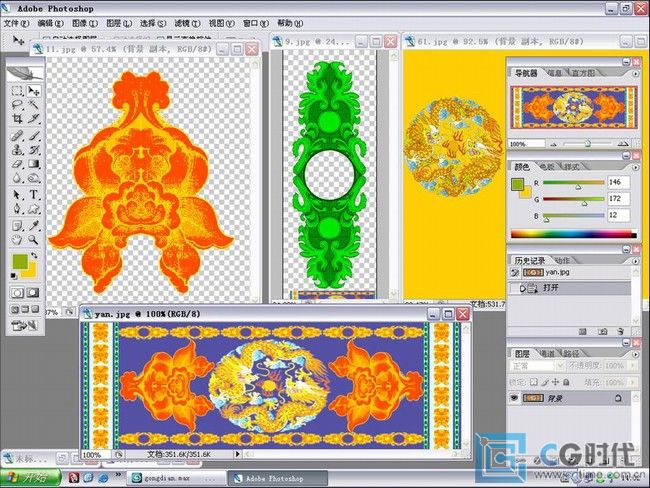Screen dimensions: 650x488
Task: Open History panel flyout menu
Action: 635,261
